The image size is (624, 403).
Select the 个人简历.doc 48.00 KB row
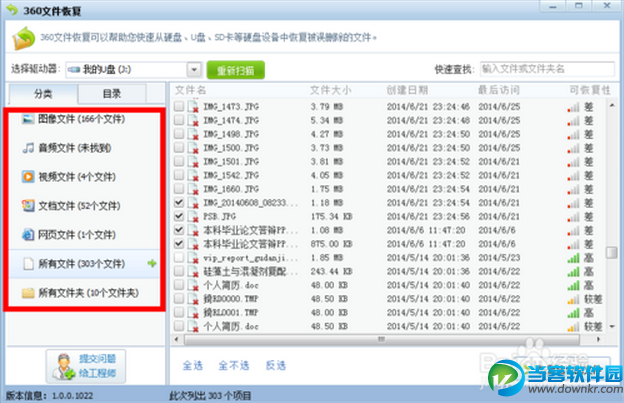click(390, 285)
